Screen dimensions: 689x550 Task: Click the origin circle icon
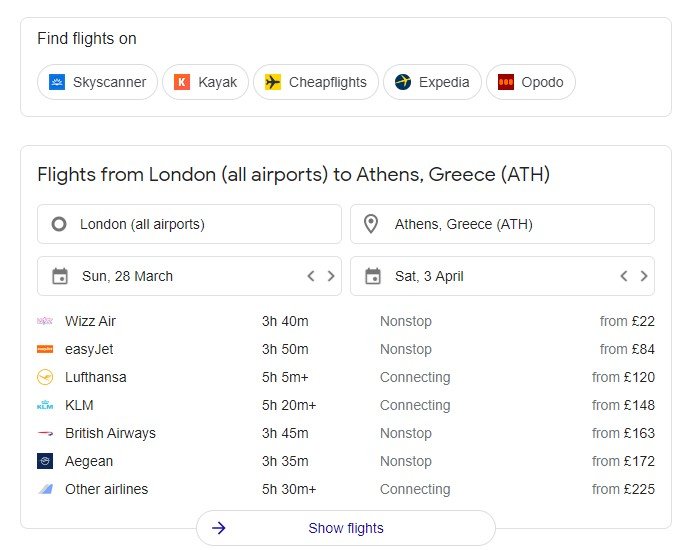click(x=59, y=224)
